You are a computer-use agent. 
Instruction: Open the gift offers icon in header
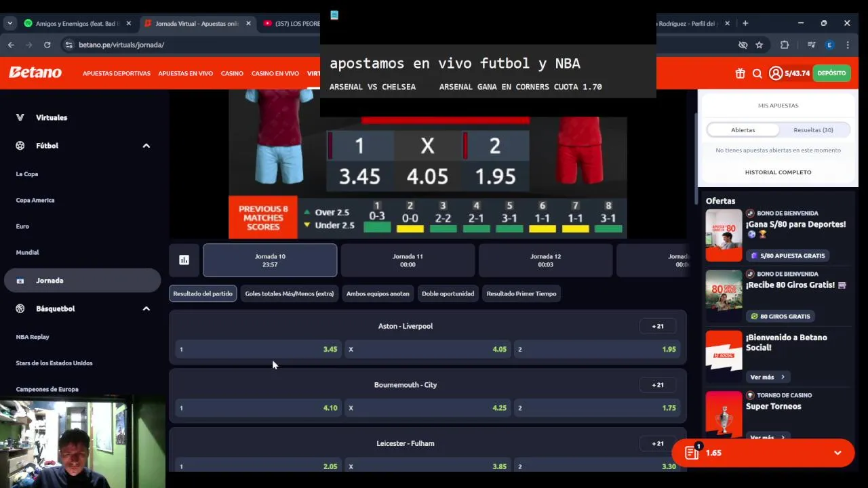coord(740,73)
